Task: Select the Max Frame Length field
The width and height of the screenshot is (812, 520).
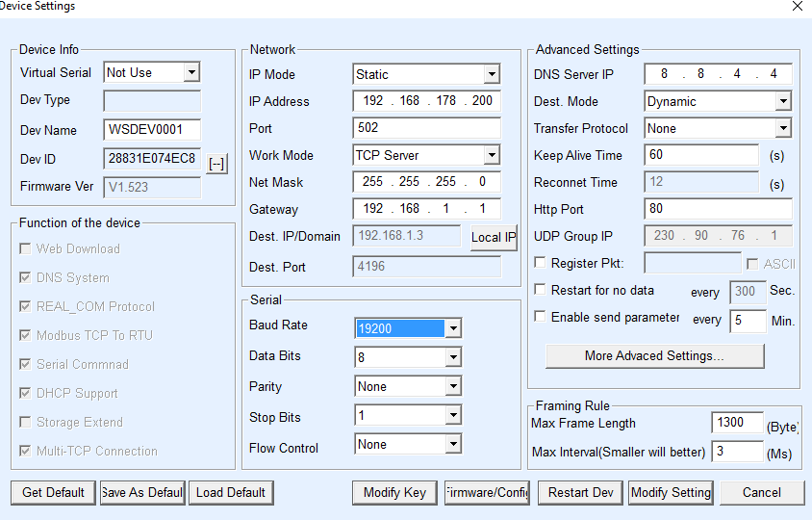Action: [737, 423]
